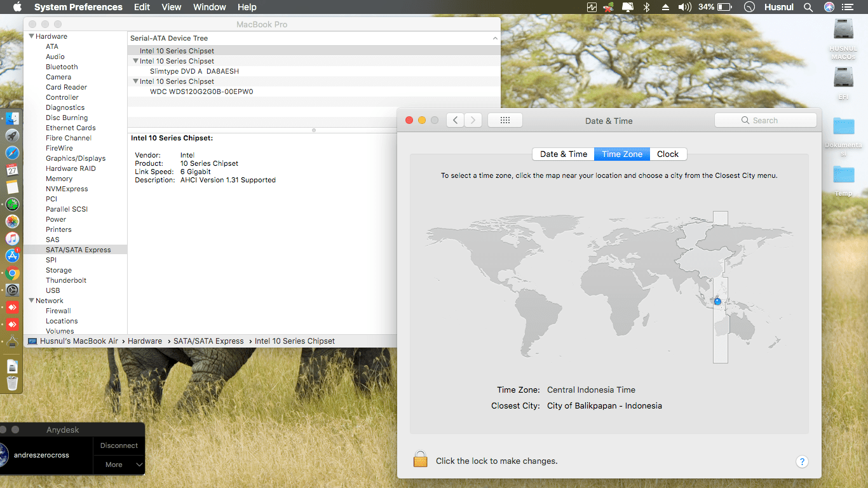Click the volume icon in the menu bar
Image resolution: width=868 pixels, height=488 pixels.
[x=684, y=7]
